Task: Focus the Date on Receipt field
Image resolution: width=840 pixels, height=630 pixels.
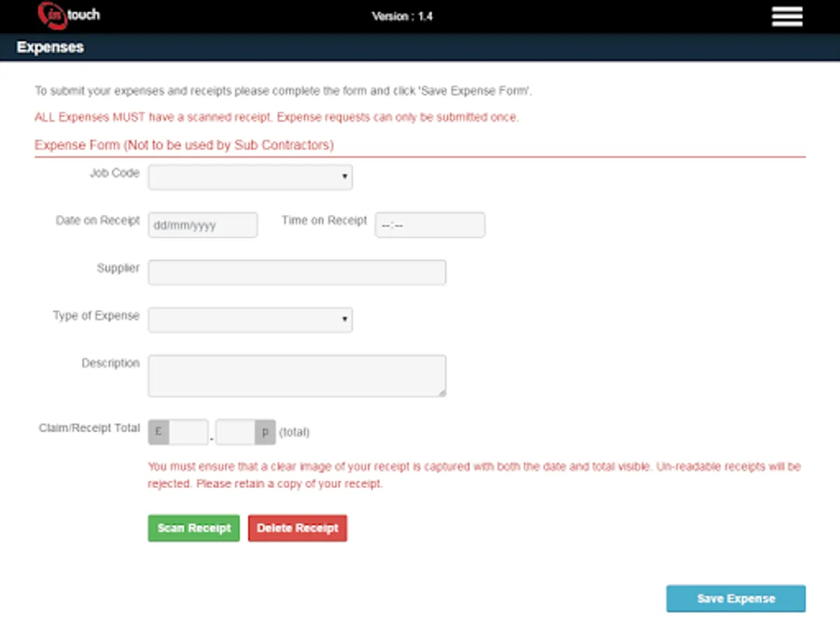Action: 202,225
